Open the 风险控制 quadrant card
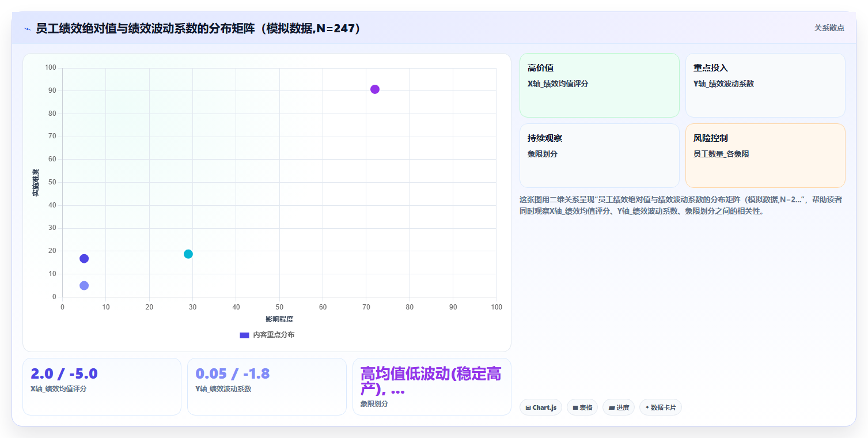This screenshot has height=438, width=868. coord(765,156)
